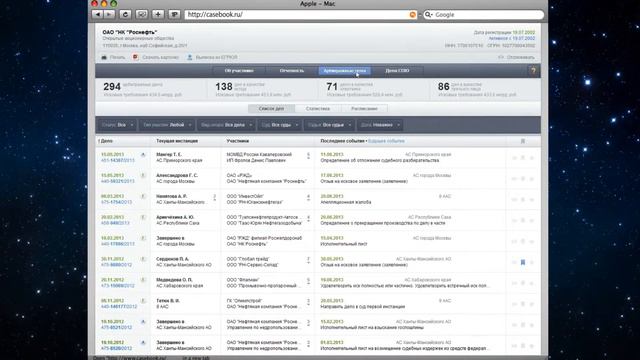Image resolution: width=640 pixels, height=360 pixels.
Task: Open the case number link under Мангер Т. Е. date
Action: click(x=118, y=160)
